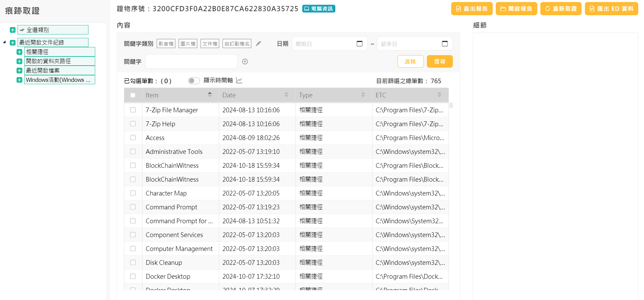Click the plus circle icon next to keyword field
This screenshot has height=300, width=644.
[x=245, y=62]
